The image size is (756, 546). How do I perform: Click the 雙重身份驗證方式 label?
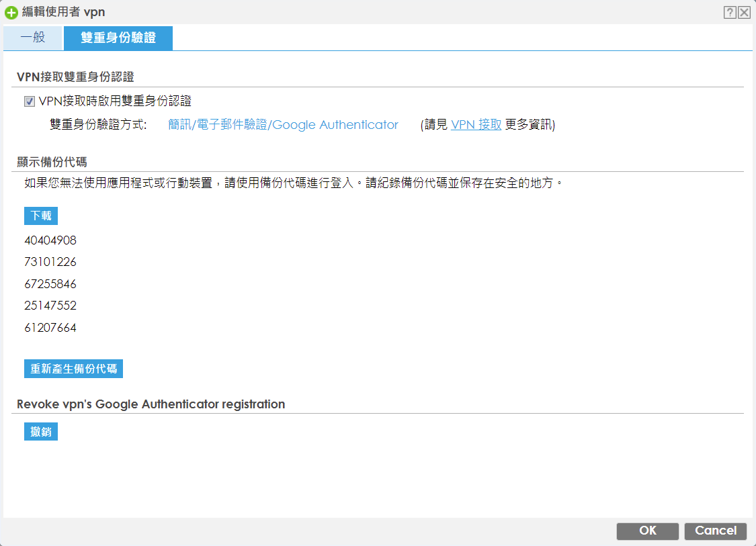pyautogui.click(x=98, y=124)
